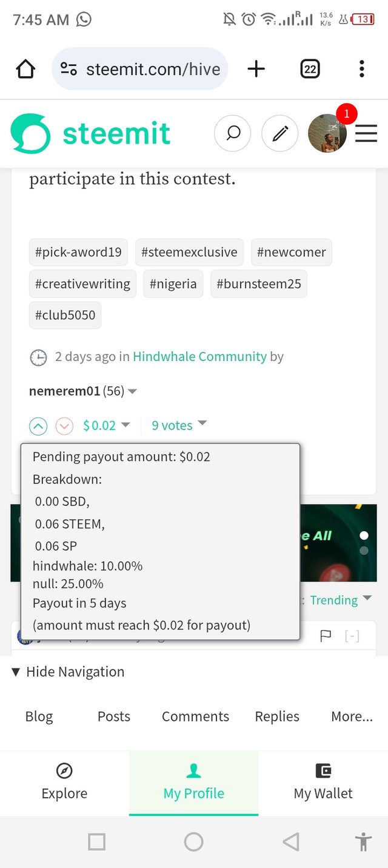Open the browser three-dot menu
Viewport: 388px width, 868px height.
tap(361, 69)
